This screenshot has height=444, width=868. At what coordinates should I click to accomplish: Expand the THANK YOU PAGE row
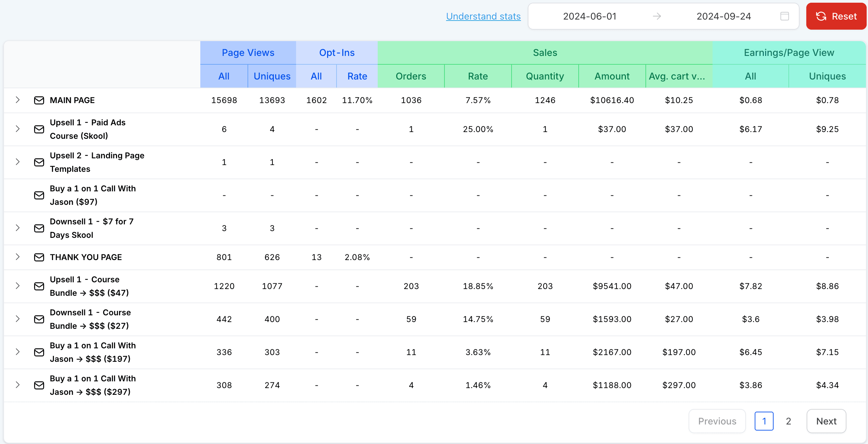(18, 257)
